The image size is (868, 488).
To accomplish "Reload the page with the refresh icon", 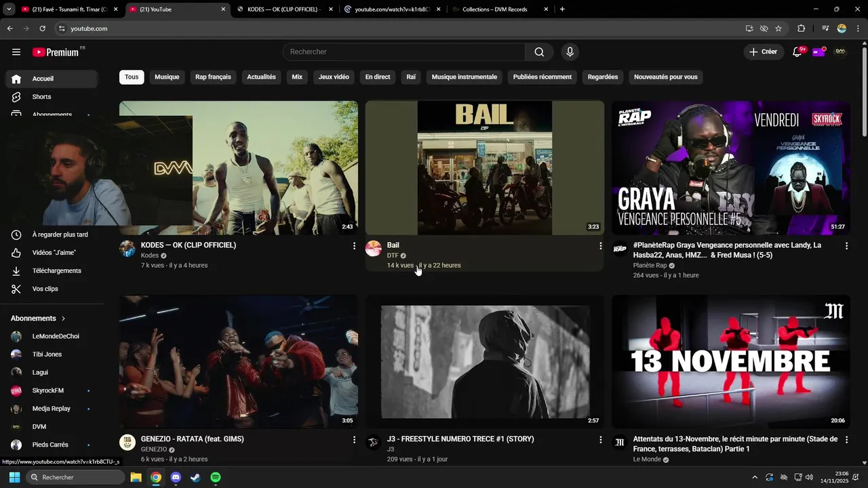I will pyautogui.click(x=42, y=28).
